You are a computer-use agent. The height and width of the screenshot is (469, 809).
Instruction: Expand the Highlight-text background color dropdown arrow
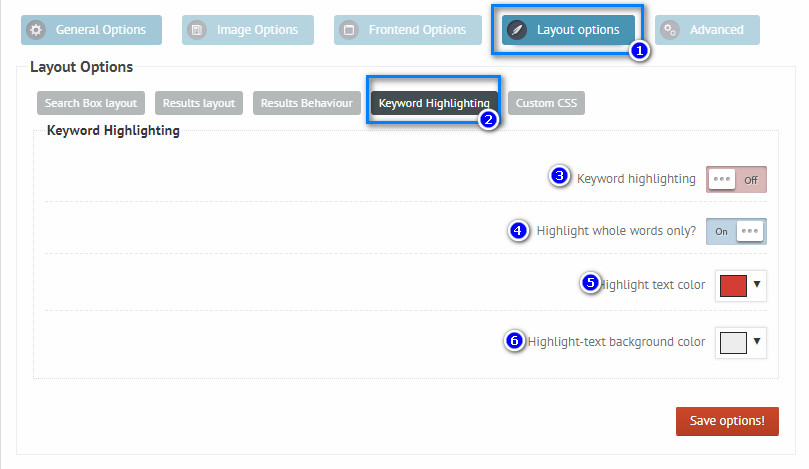pos(757,342)
